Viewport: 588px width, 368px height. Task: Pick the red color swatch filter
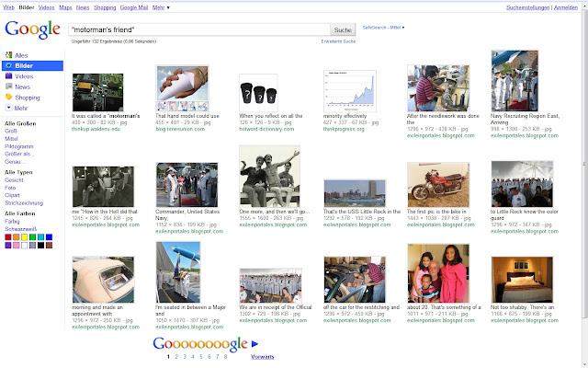[x=8, y=237]
